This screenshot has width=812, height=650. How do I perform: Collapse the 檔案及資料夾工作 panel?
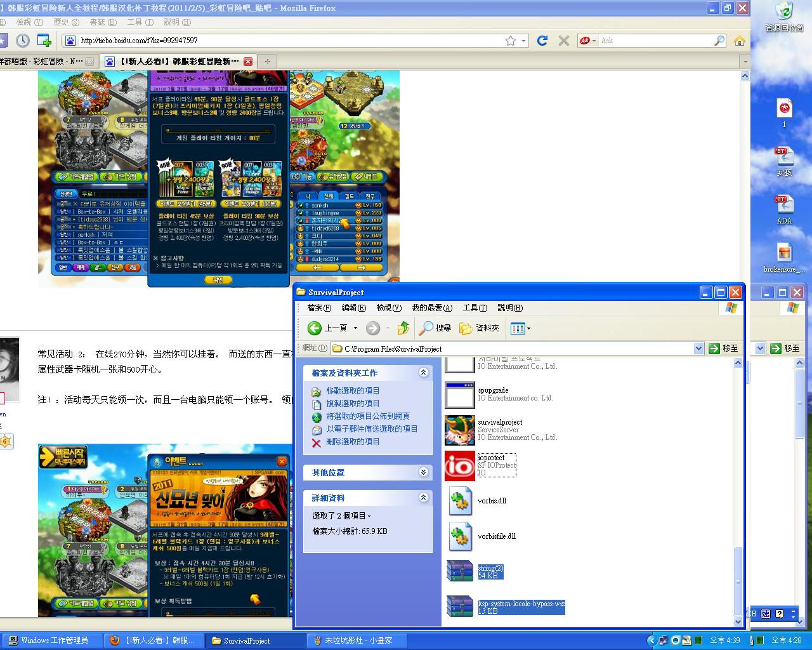click(x=424, y=373)
